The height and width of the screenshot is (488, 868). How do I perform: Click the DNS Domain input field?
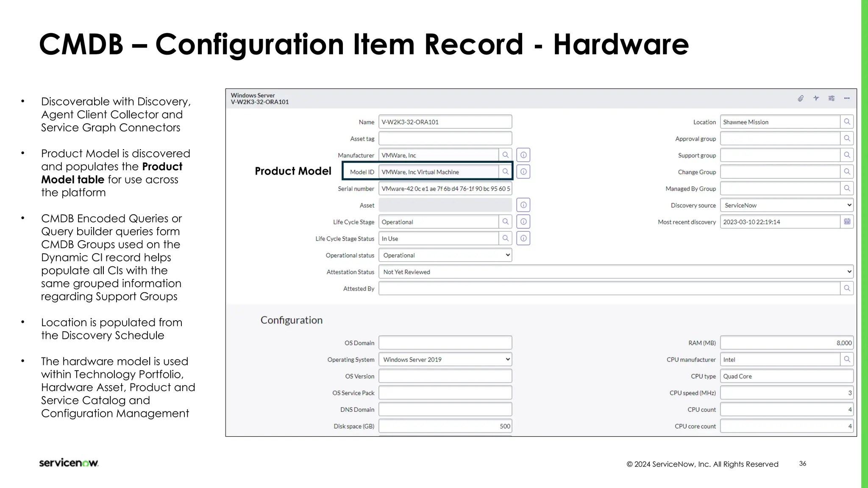point(445,409)
